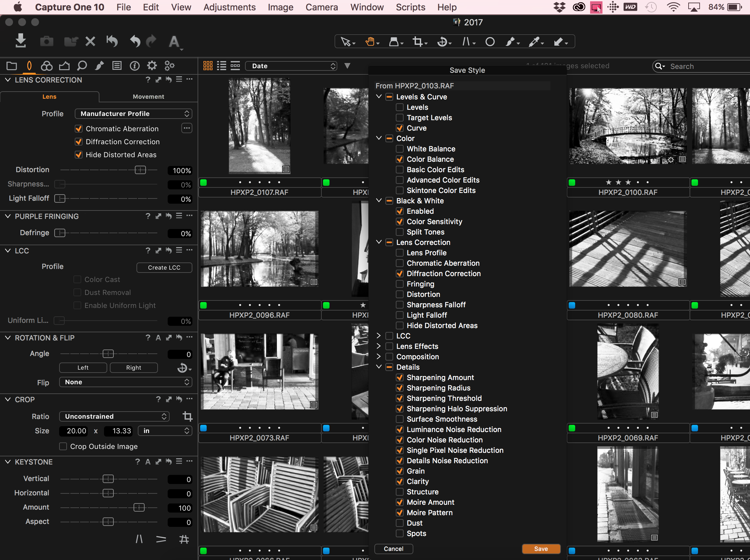This screenshot has height=560, width=750.
Task: Click the Redo arrow icon
Action: 151,41
